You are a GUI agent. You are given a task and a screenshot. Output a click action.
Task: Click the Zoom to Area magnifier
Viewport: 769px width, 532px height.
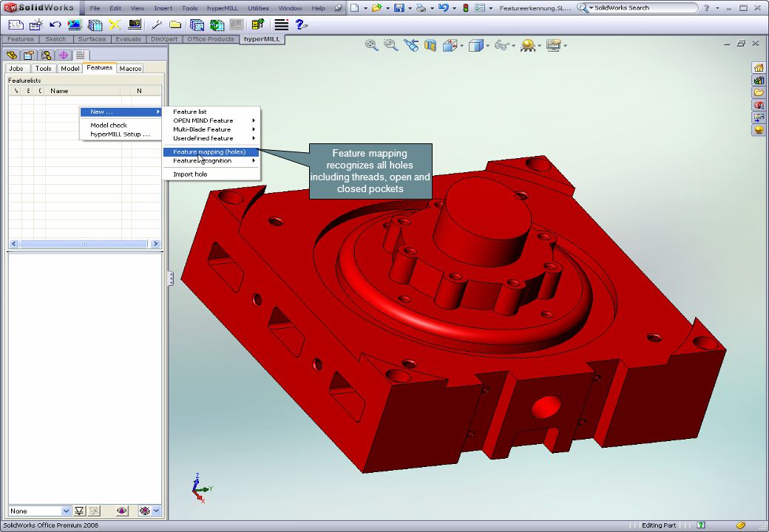click(391, 46)
